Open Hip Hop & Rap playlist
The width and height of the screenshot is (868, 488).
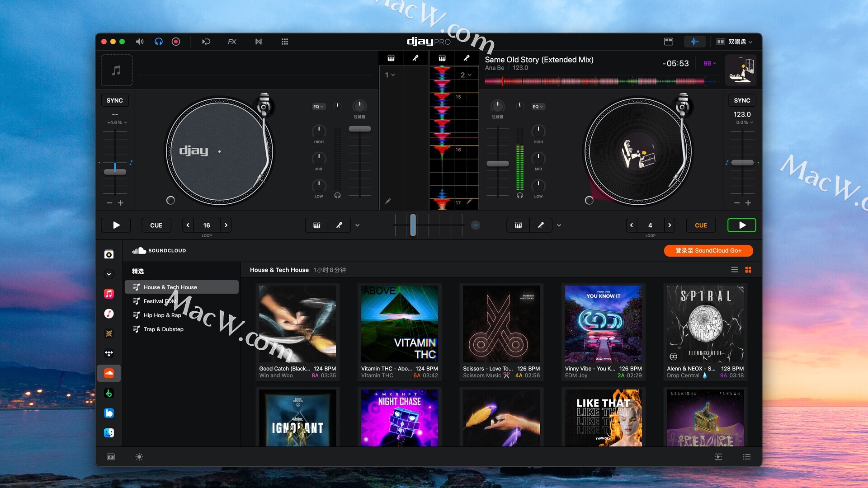pos(182,315)
